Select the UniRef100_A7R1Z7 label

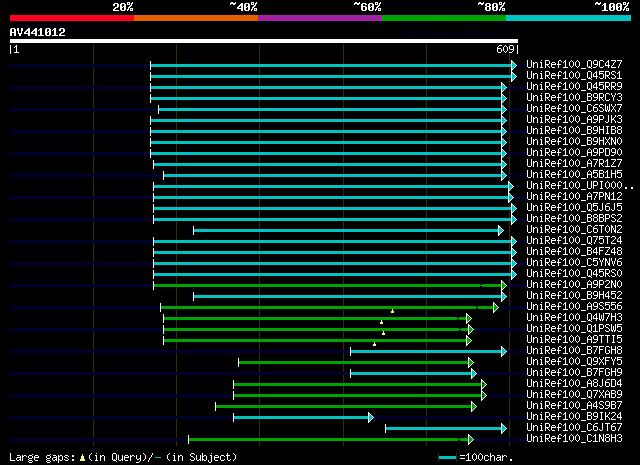click(x=574, y=164)
